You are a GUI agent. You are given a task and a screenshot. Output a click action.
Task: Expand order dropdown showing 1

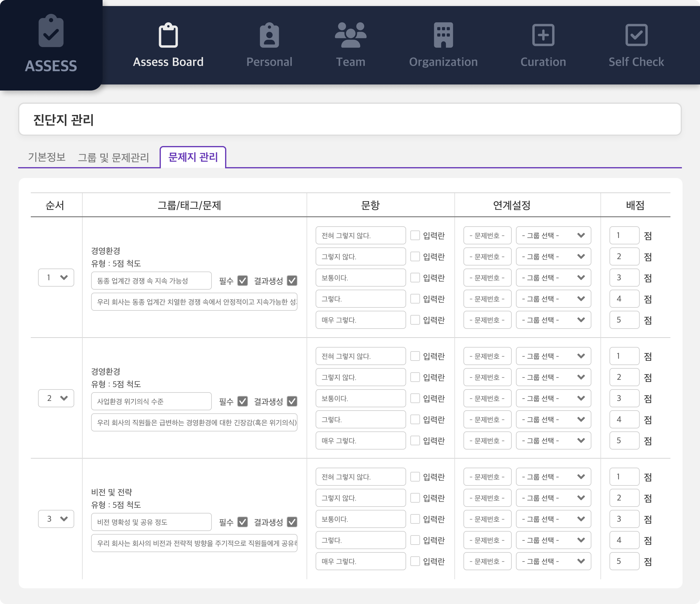56,278
